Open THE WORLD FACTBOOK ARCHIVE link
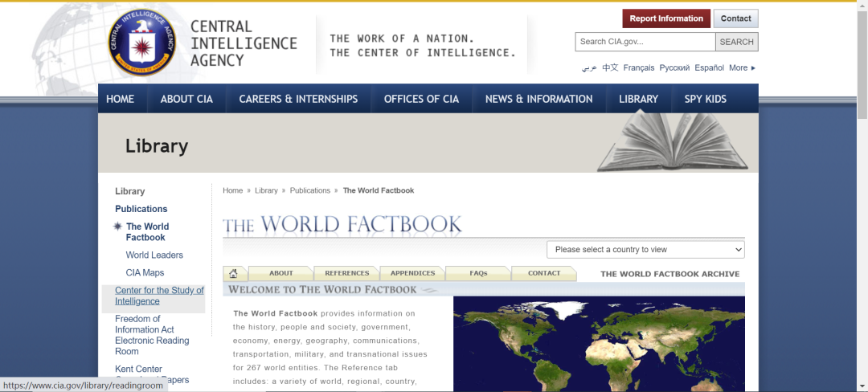The width and height of the screenshot is (868, 392). pyautogui.click(x=669, y=274)
